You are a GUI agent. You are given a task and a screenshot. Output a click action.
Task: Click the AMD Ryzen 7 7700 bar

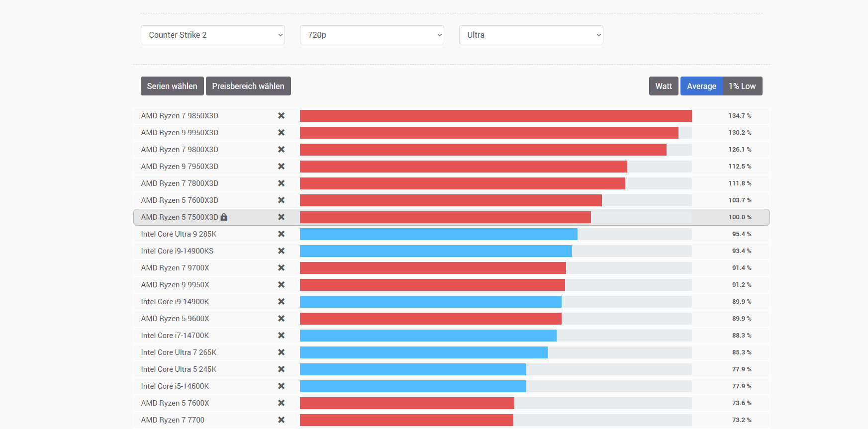click(406, 420)
